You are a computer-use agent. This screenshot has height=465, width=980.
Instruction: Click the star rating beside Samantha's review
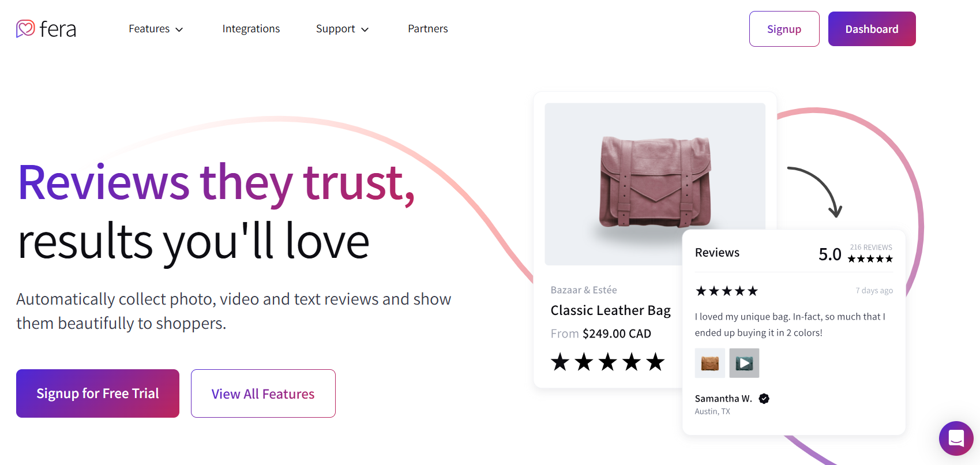coord(726,291)
